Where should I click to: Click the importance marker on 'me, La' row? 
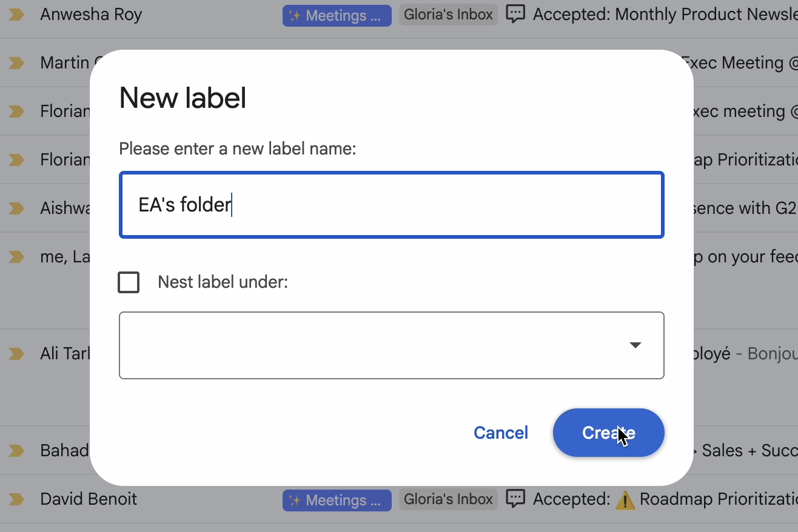tap(16, 257)
